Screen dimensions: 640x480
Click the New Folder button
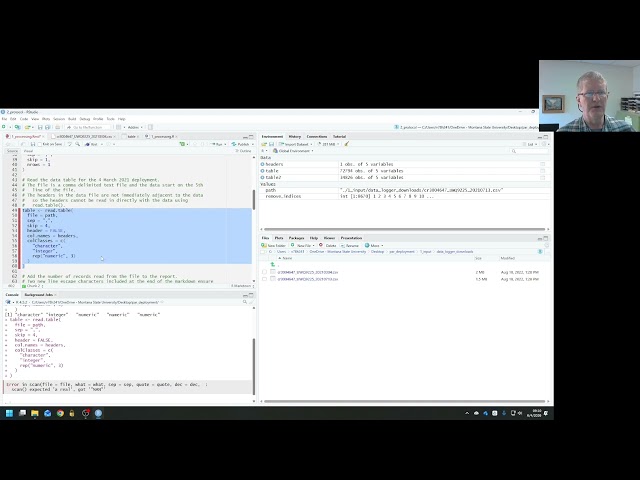(x=273, y=246)
